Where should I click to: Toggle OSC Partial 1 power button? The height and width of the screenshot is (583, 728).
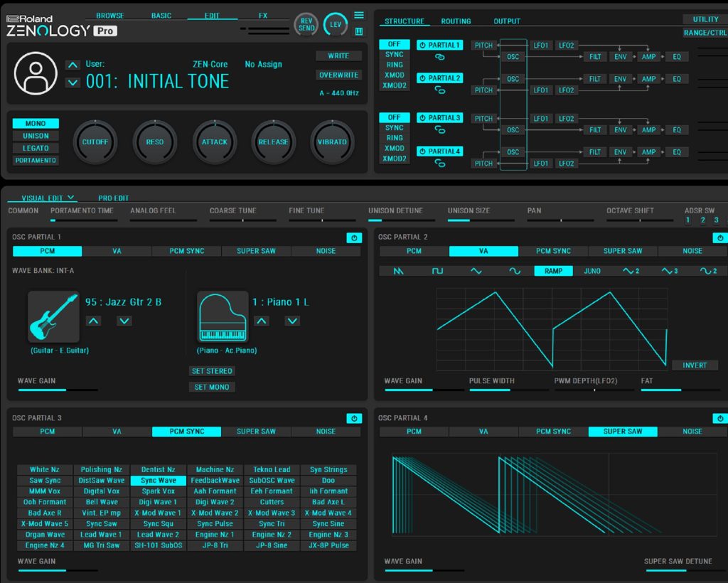[353, 237]
